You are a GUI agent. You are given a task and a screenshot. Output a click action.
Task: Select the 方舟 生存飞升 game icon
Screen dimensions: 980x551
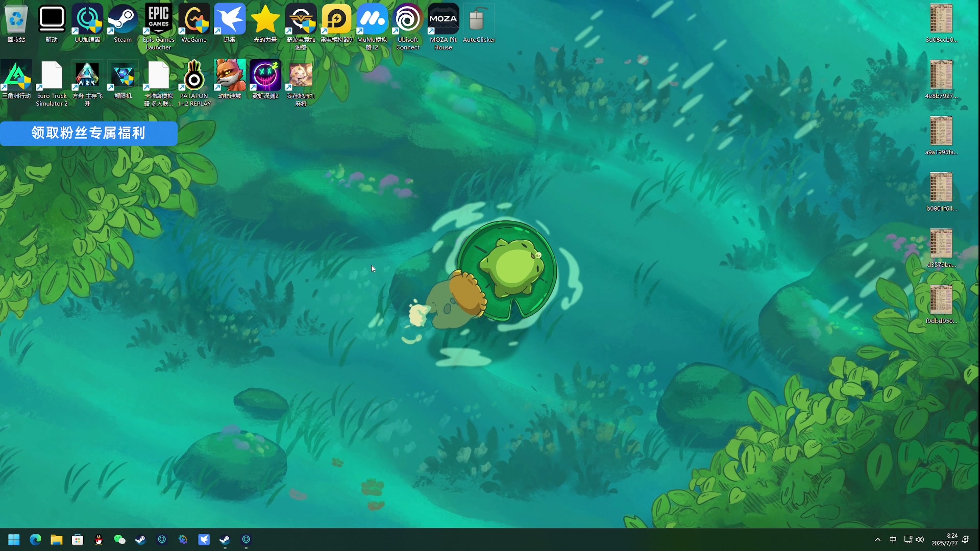click(x=87, y=83)
